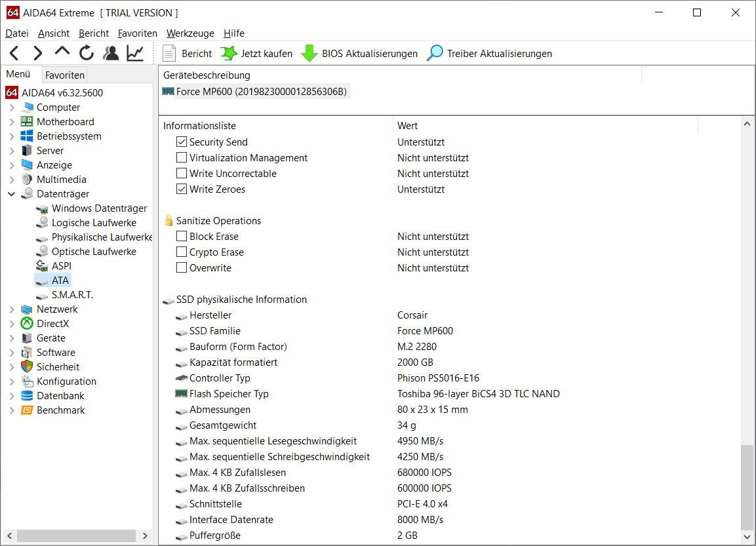Select S.M.A.R.T. in the tree
This screenshot has height=546, width=756.
72,295
